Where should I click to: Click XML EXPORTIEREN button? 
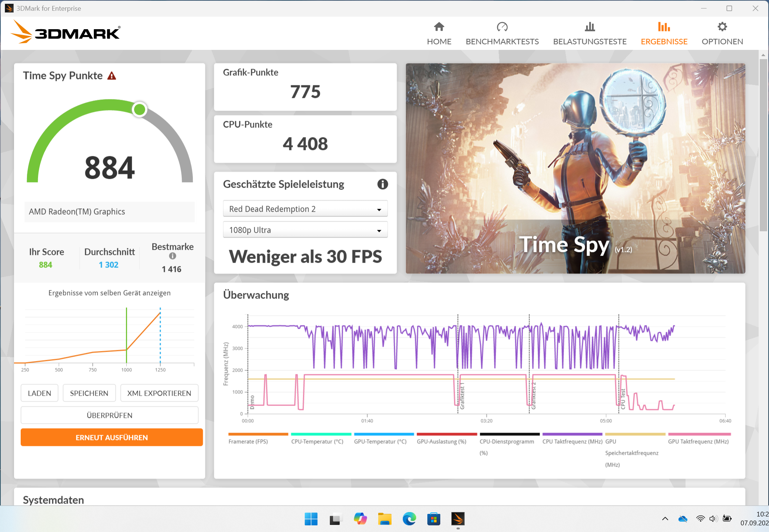tap(159, 393)
